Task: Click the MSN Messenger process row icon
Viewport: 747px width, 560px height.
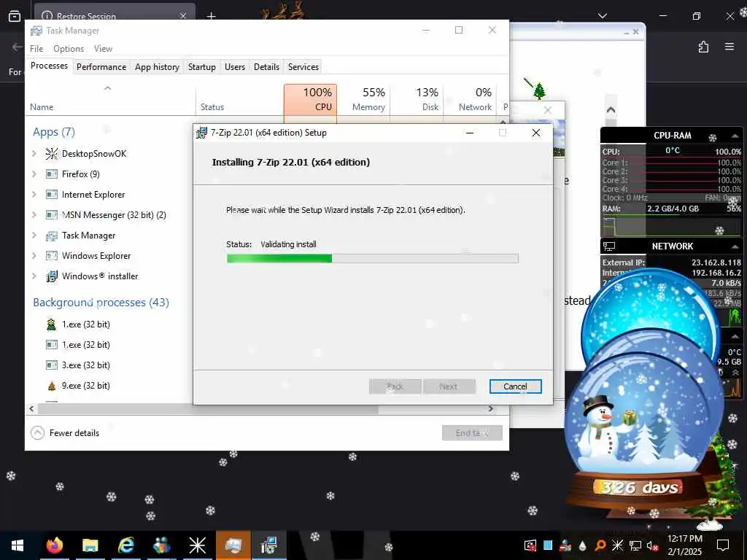Action: click(52, 215)
